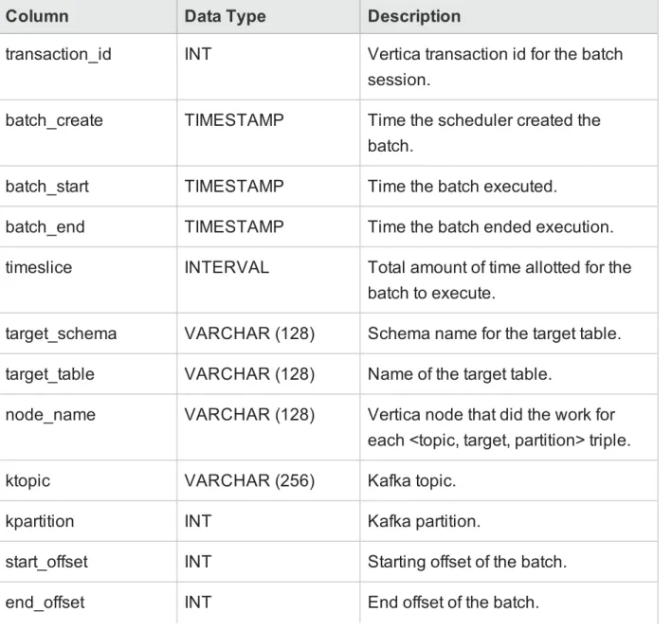Image resolution: width=672 pixels, height=630 pixels.
Task: Click the batch_end cell
Action: pos(88,226)
